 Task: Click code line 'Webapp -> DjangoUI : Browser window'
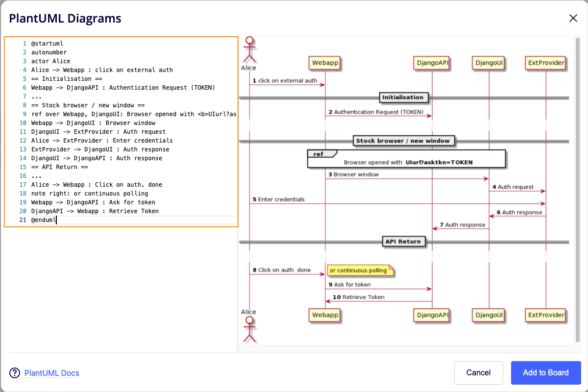[93, 123]
